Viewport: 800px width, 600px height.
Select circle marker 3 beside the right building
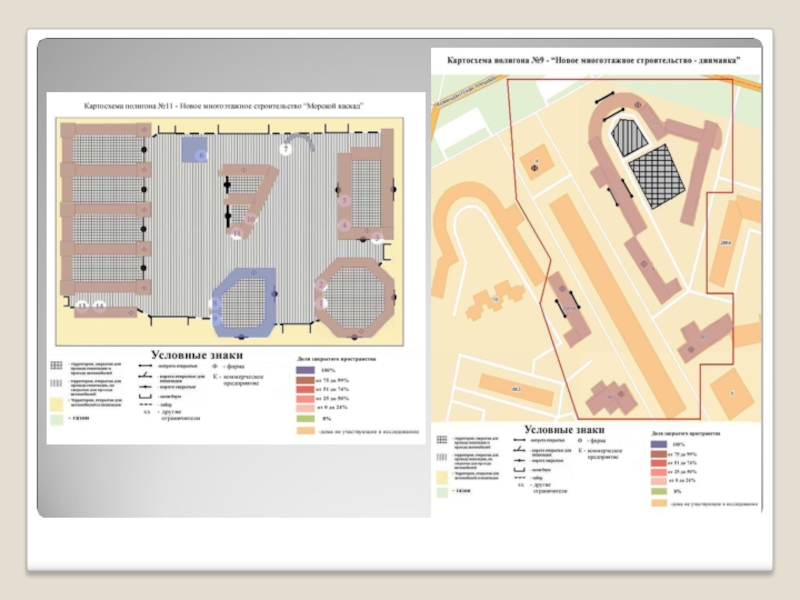click(x=377, y=238)
